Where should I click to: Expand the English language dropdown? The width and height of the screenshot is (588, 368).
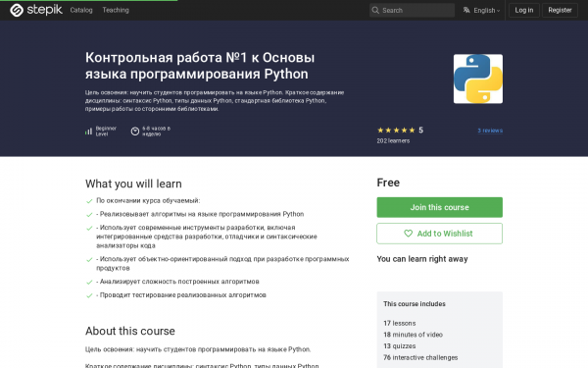(486, 11)
